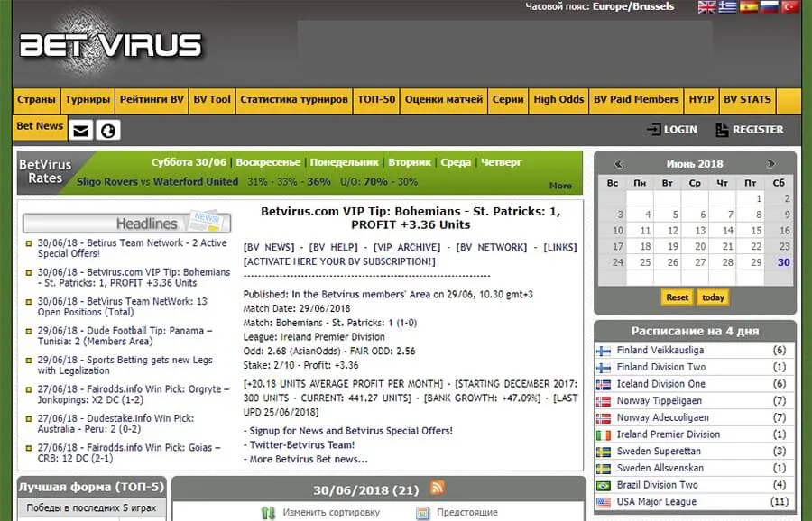Open Оценки матчей menu
Viewport: 812px width, 521px height.
[x=444, y=100]
